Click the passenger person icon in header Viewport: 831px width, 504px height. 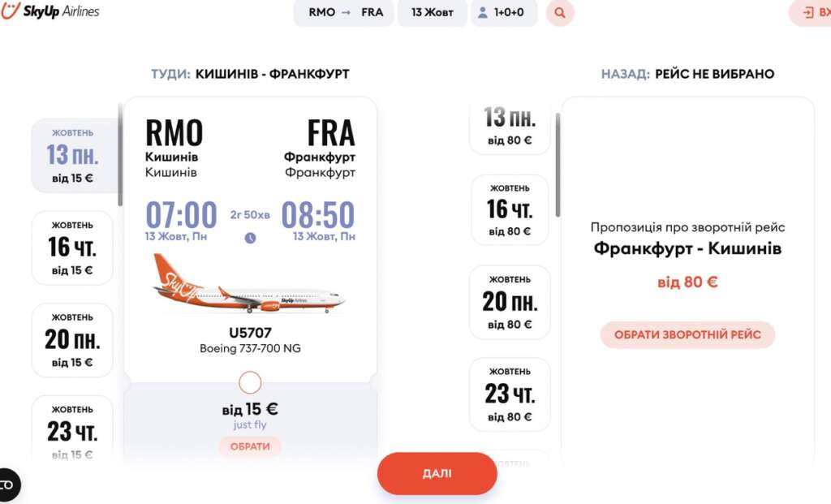pyautogui.click(x=482, y=13)
